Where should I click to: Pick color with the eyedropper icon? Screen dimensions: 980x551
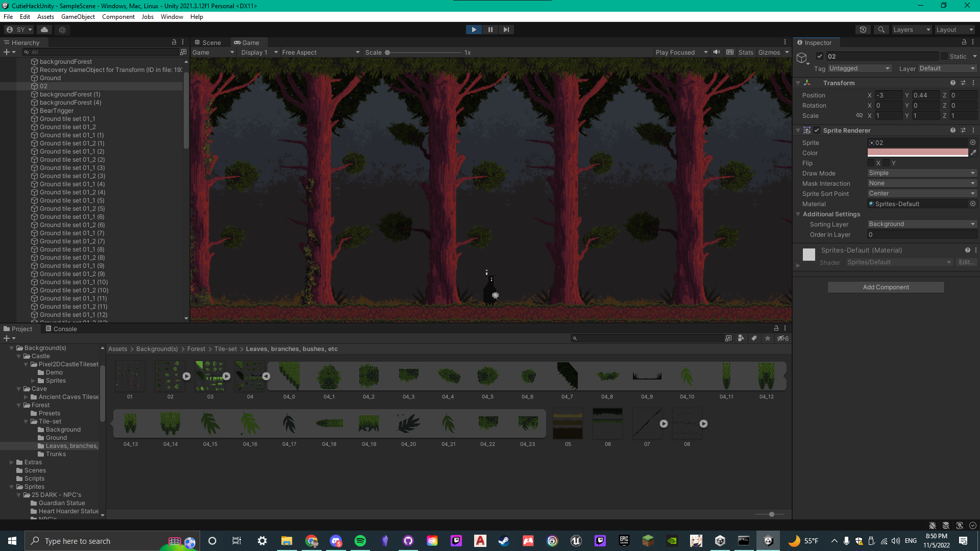pyautogui.click(x=973, y=153)
